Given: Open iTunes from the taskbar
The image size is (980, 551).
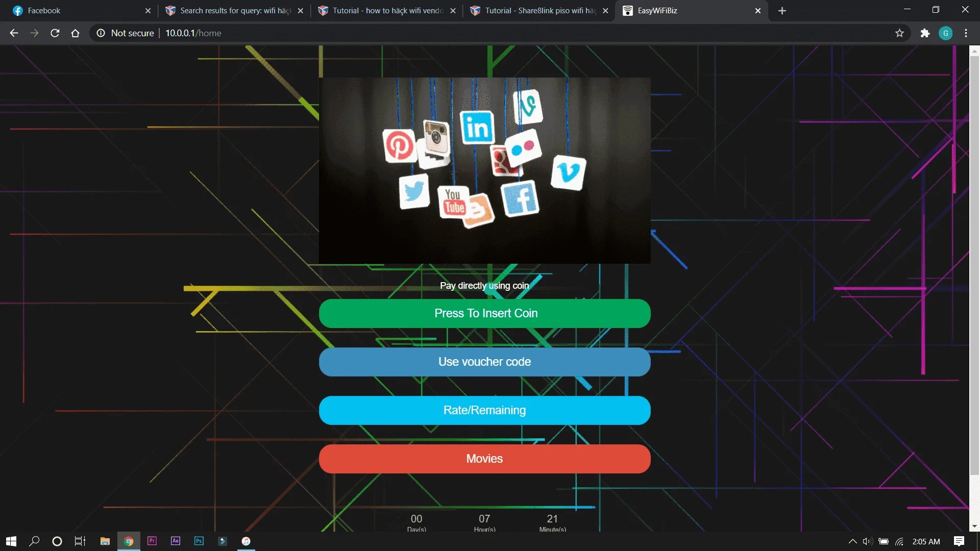Looking at the screenshot, I should [x=246, y=541].
